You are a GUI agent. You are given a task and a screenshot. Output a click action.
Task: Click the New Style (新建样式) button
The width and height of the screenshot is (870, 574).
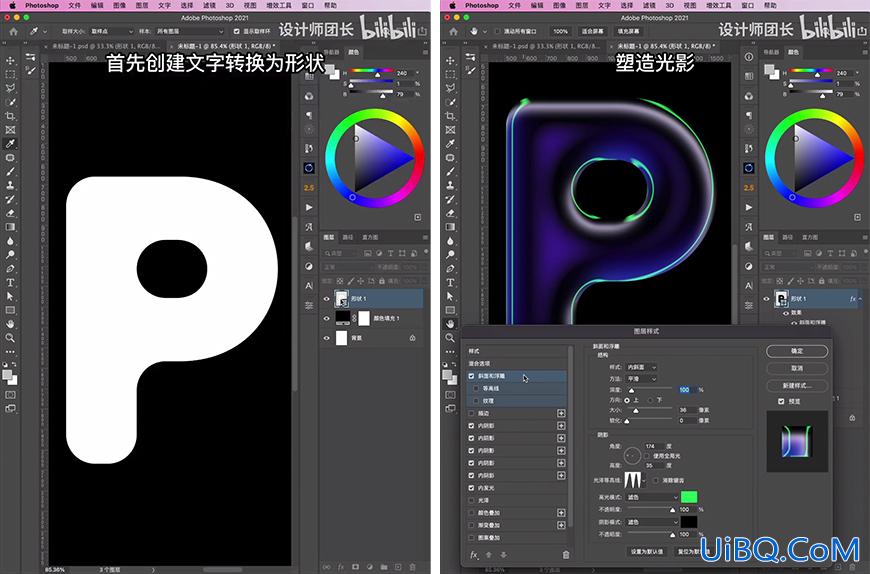797,385
